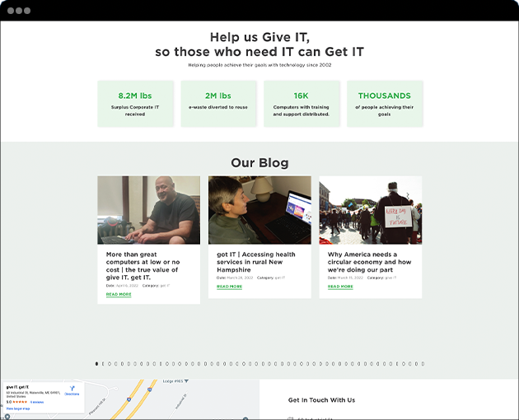Open the reviews link in map card

pyautogui.click(x=37, y=402)
